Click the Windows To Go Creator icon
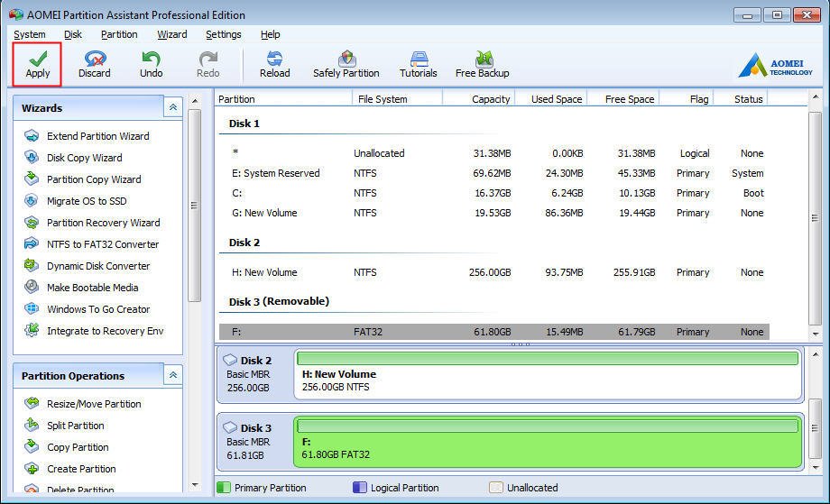Viewport: 830px width, 504px height. [32, 309]
